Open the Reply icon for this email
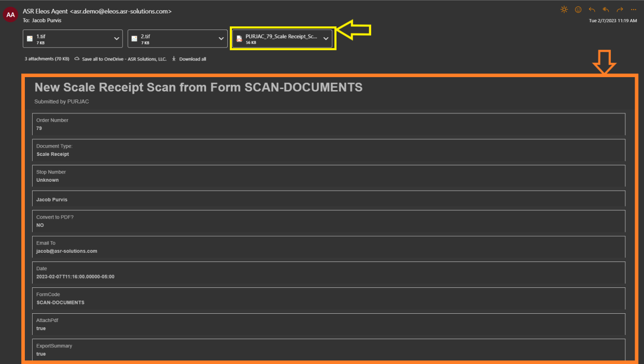The height and width of the screenshot is (364, 644). pyautogui.click(x=592, y=9)
